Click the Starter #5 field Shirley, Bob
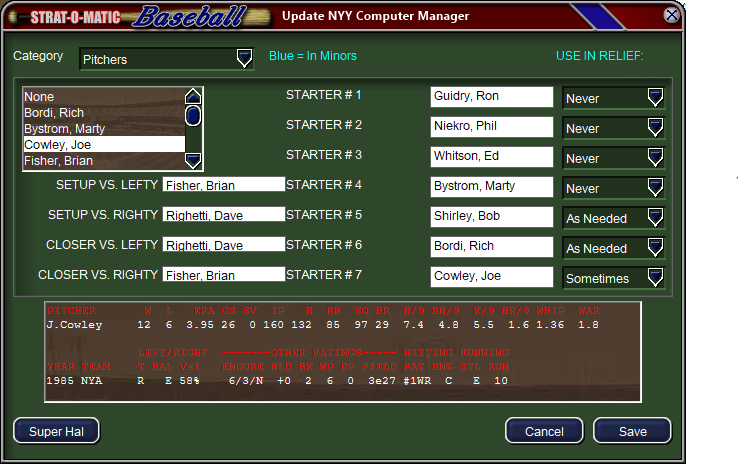 click(491, 216)
